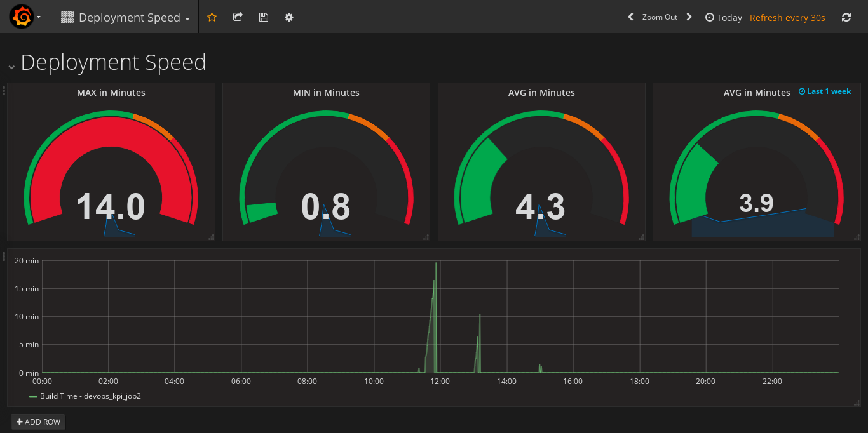The width and height of the screenshot is (868, 433).
Task: Open the first row's side handle menu
Action: (4, 91)
